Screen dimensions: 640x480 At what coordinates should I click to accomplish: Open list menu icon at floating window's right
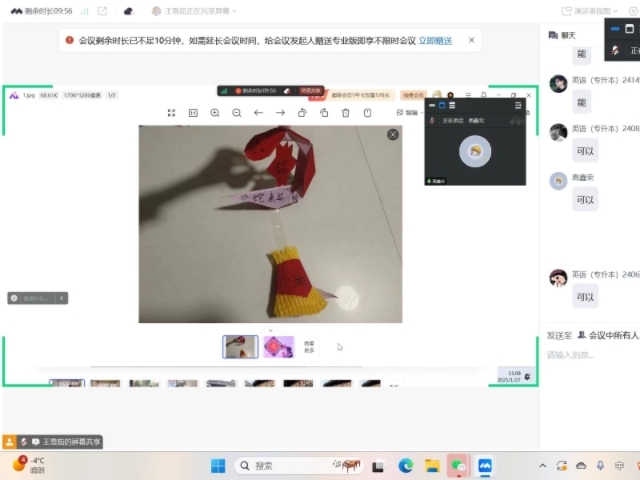518,106
